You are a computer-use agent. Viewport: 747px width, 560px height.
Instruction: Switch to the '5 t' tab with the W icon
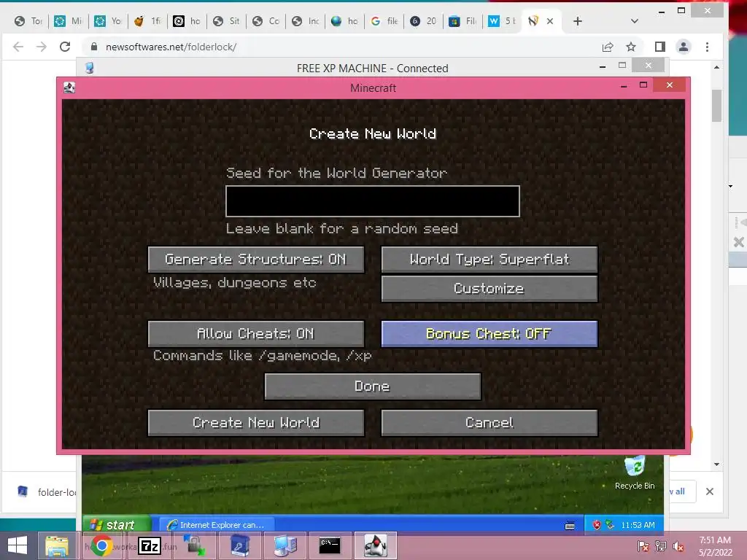click(x=503, y=21)
